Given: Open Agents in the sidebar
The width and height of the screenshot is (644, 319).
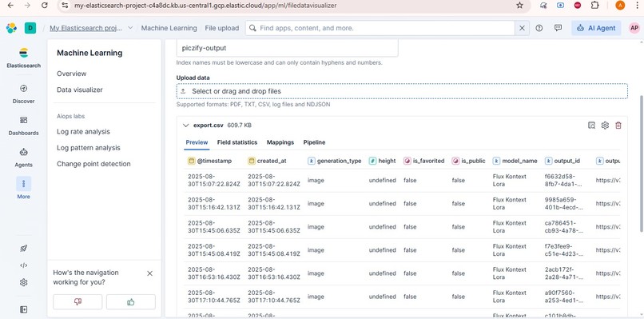Looking at the screenshot, I should [x=23, y=158].
